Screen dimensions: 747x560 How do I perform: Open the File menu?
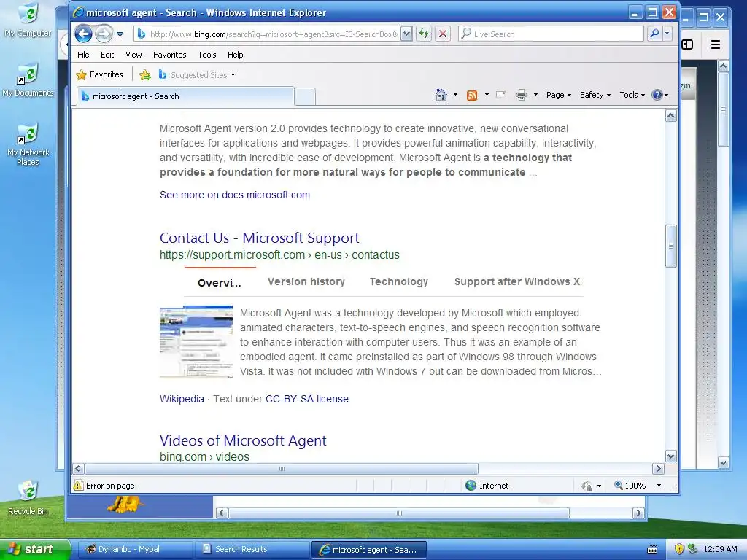coord(83,55)
